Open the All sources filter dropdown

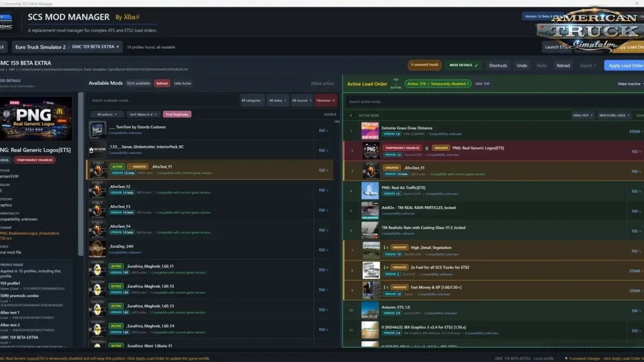301,101
